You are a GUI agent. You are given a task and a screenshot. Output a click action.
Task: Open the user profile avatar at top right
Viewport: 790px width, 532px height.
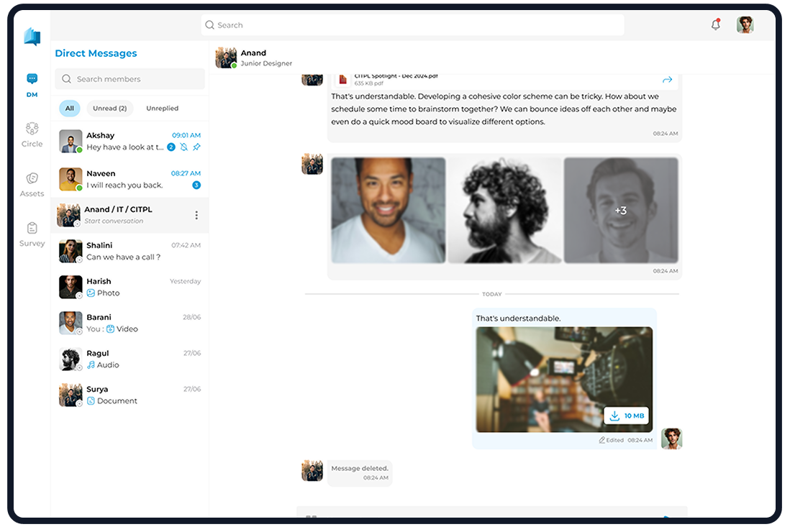tap(745, 24)
